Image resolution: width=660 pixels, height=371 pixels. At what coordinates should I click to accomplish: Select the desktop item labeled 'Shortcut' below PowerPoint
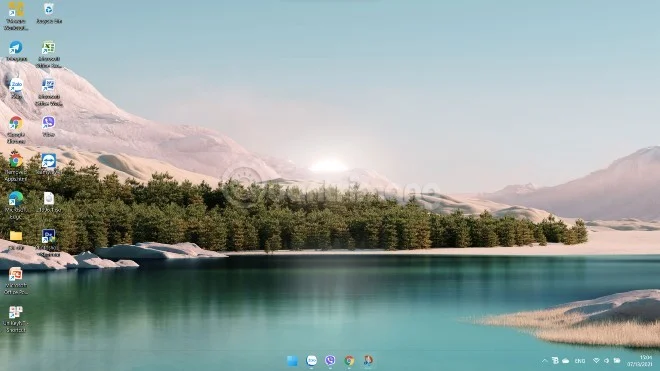[x=16, y=319]
